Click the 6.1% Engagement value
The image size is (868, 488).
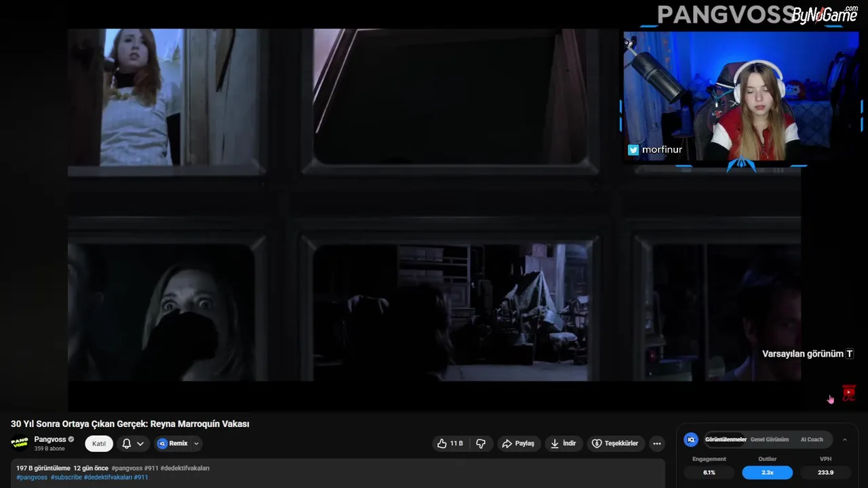point(709,472)
